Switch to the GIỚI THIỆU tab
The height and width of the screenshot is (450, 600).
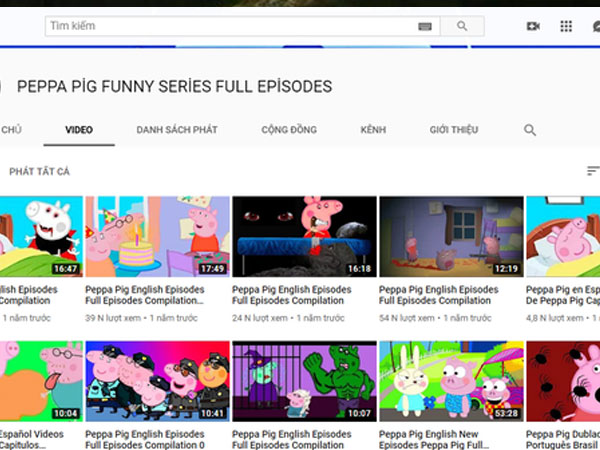pyautogui.click(x=454, y=130)
